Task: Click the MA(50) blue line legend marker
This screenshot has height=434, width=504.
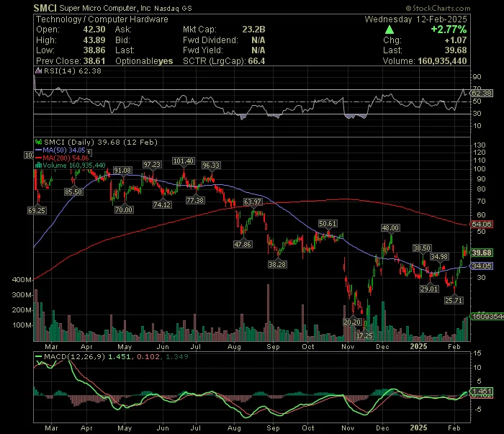Action: pos(39,150)
